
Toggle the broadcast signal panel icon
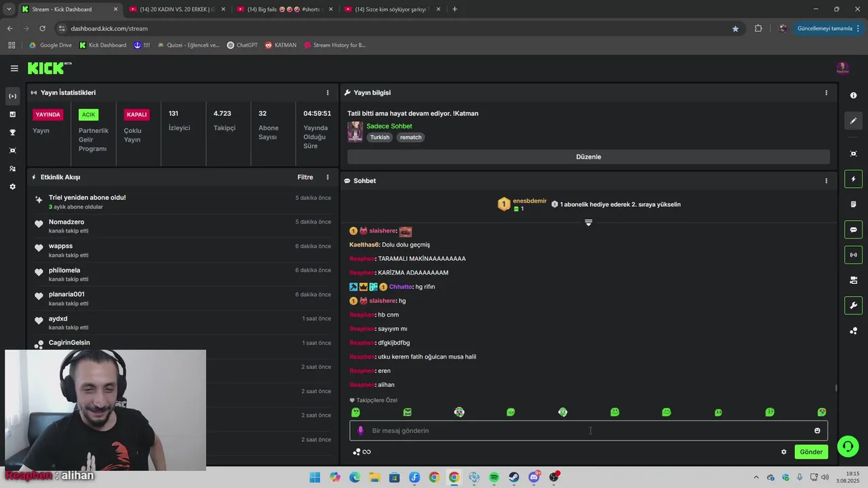[x=853, y=255]
